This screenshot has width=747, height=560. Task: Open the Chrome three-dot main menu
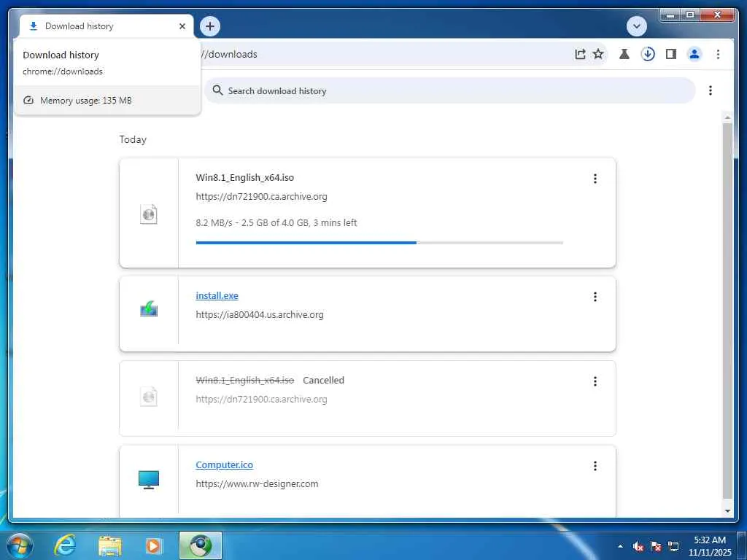(718, 54)
